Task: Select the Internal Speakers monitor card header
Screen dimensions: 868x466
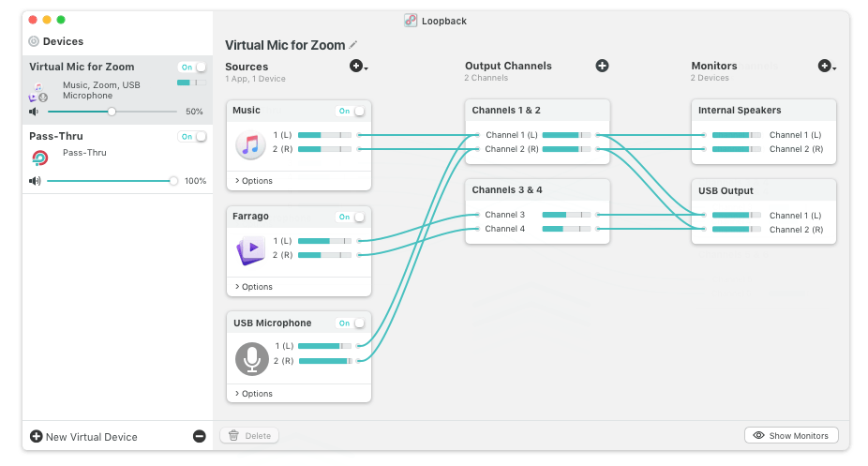Action: (x=763, y=110)
